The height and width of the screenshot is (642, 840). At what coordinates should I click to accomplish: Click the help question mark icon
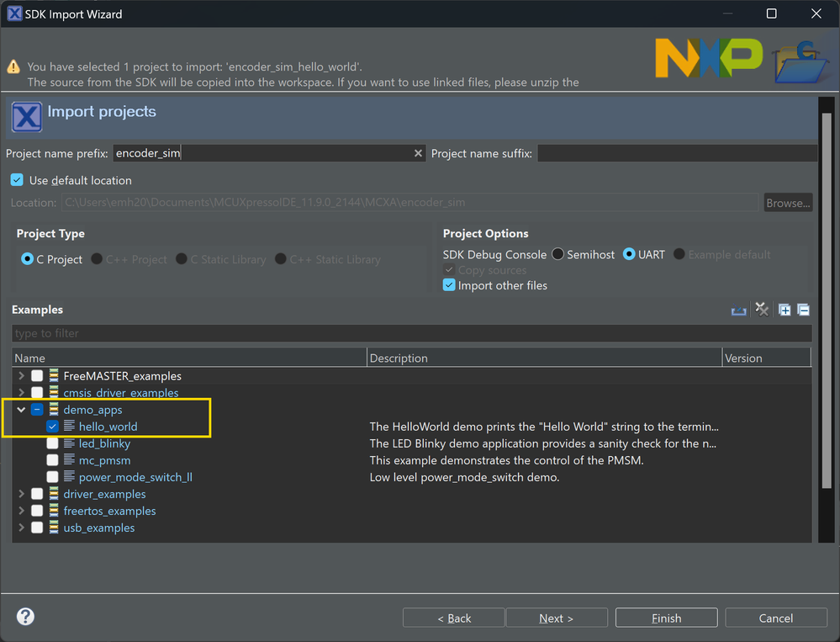point(25,617)
